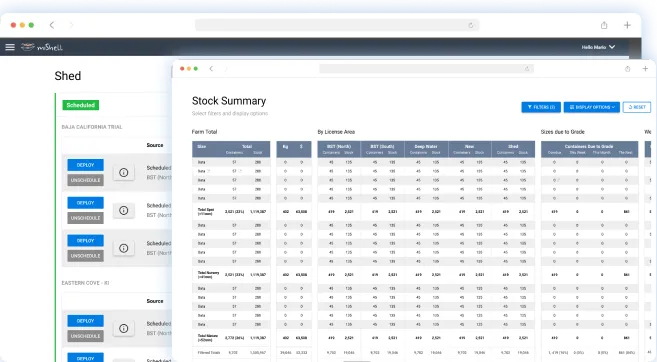Go forward in the Stock Summary browser window

tap(226, 69)
